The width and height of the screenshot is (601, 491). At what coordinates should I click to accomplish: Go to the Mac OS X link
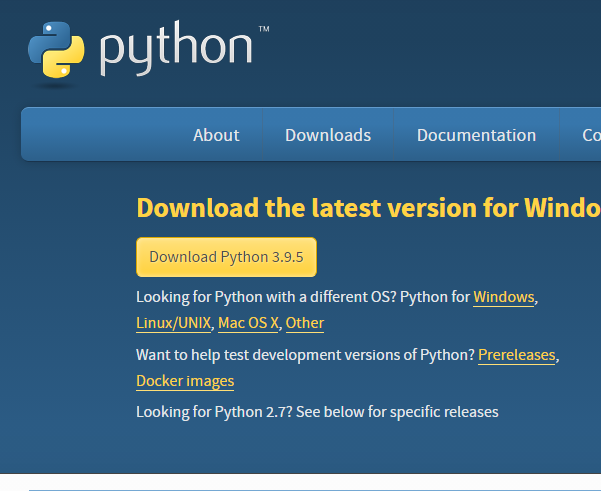point(249,323)
